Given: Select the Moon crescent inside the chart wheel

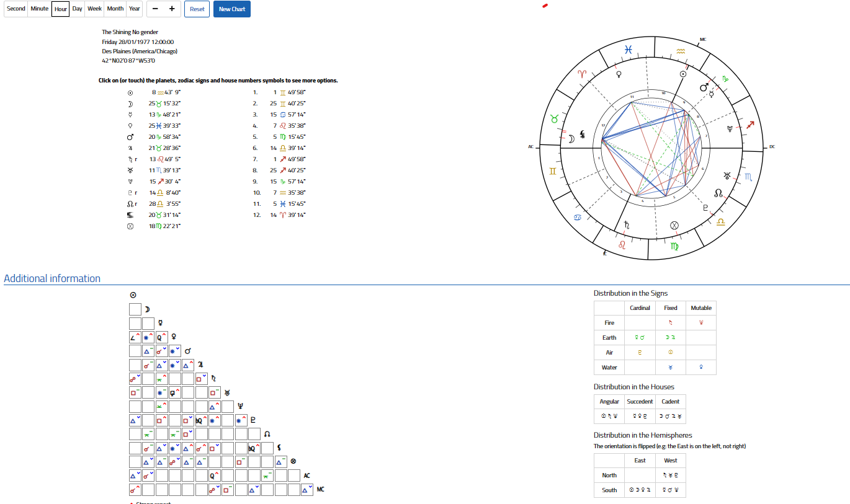Looking at the screenshot, I should point(570,140).
